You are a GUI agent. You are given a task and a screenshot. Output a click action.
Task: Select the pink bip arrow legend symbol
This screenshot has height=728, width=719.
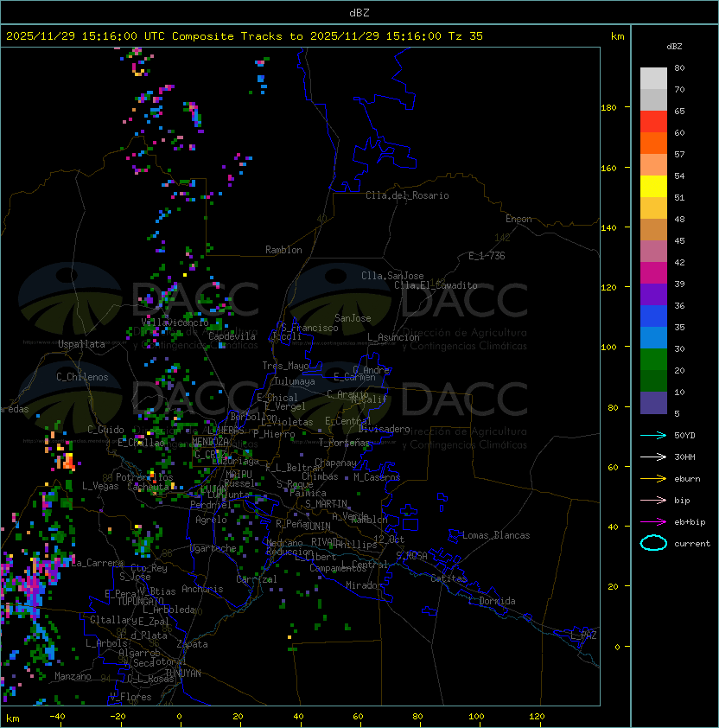(x=653, y=500)
